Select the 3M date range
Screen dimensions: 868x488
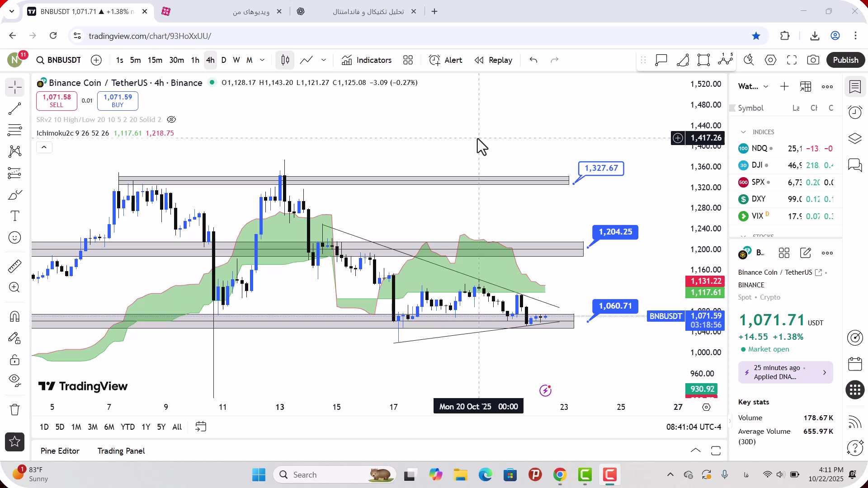click(93, 427)
